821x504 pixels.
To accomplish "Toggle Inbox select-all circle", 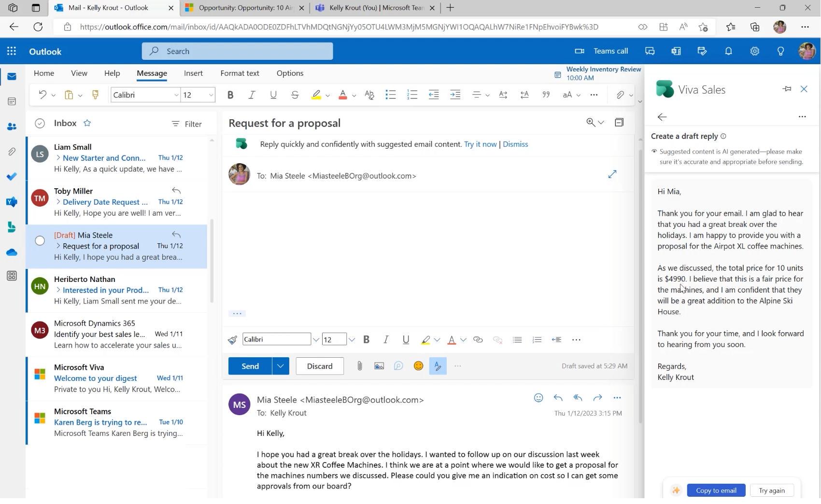I will pyautogui.click(x=40, y=124).
